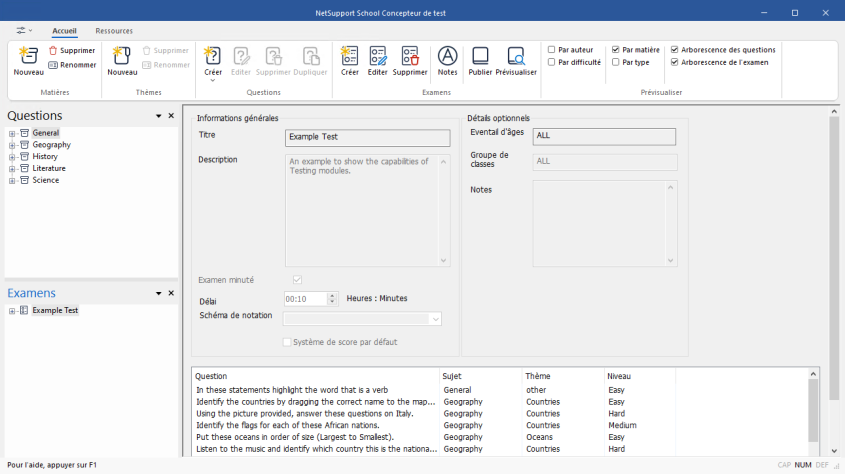Click Sujet column header

481,376
